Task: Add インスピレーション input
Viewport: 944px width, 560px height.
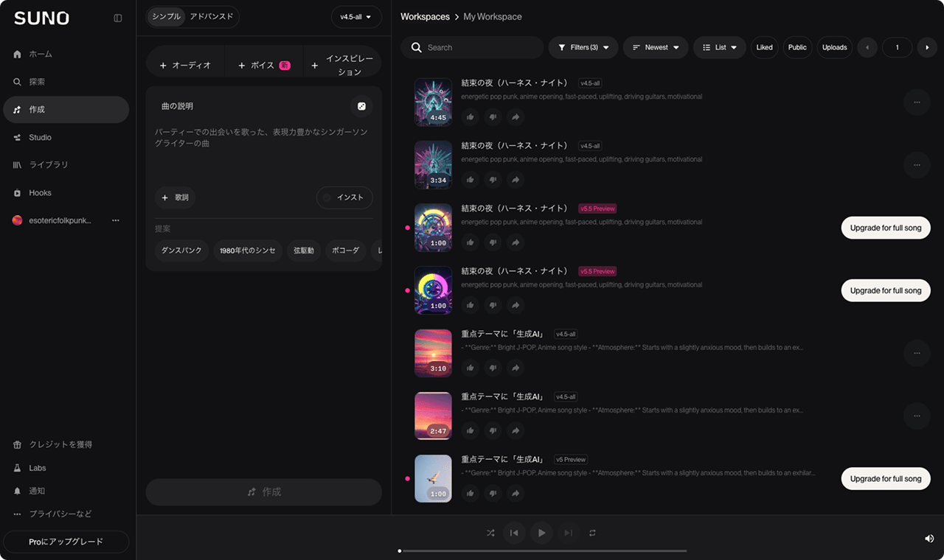Action: (x=343, y=66)
